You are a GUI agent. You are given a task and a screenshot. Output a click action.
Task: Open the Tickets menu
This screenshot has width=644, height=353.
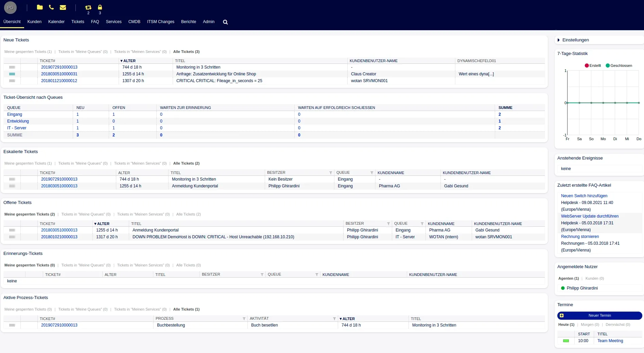click(x=77, y=22)
